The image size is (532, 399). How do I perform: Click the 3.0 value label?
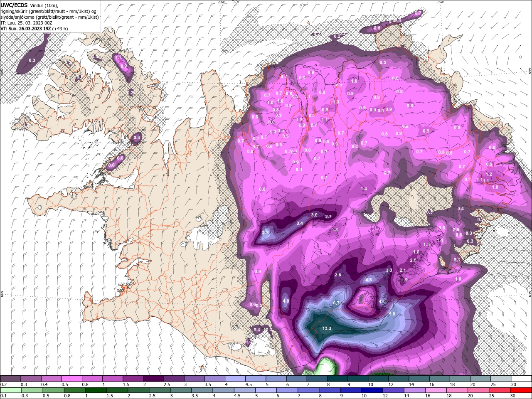[314, 215]
